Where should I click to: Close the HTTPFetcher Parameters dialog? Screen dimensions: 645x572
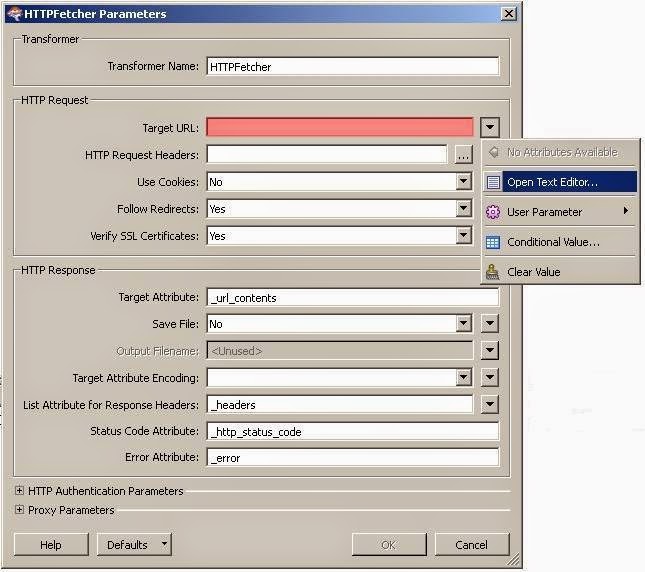coord(509,14)
